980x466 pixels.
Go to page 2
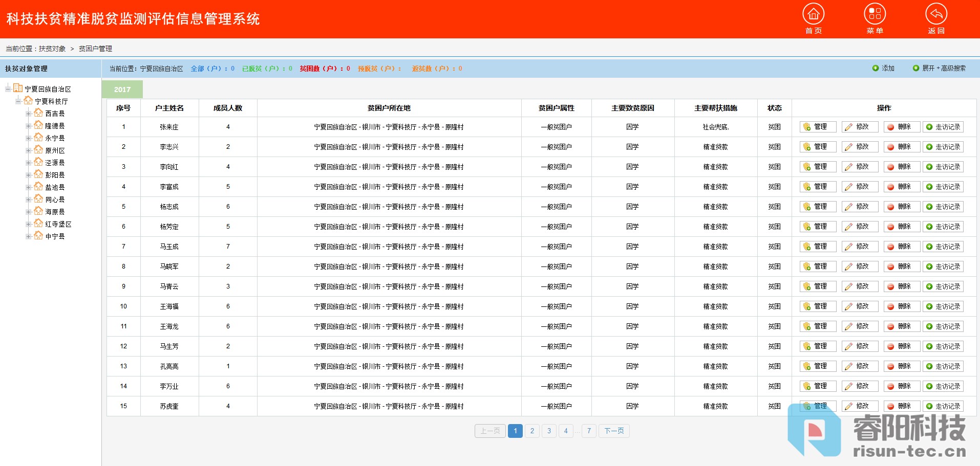click(532, 431)
